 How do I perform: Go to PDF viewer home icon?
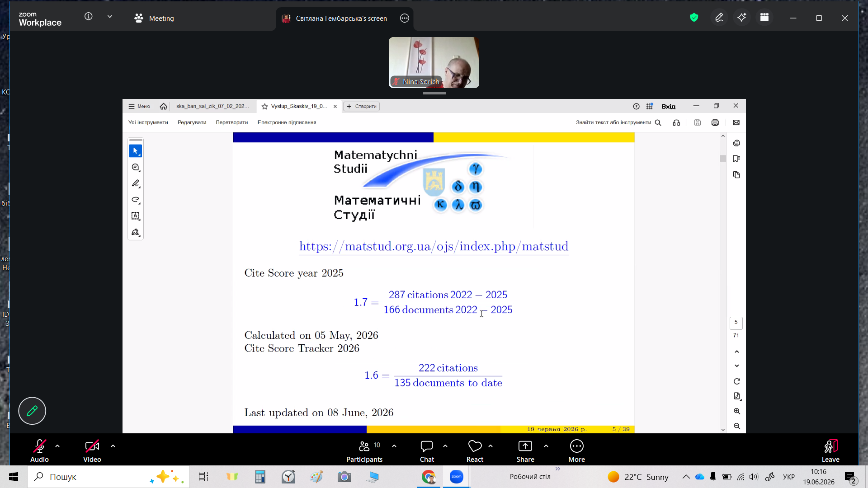coord(164,106)
